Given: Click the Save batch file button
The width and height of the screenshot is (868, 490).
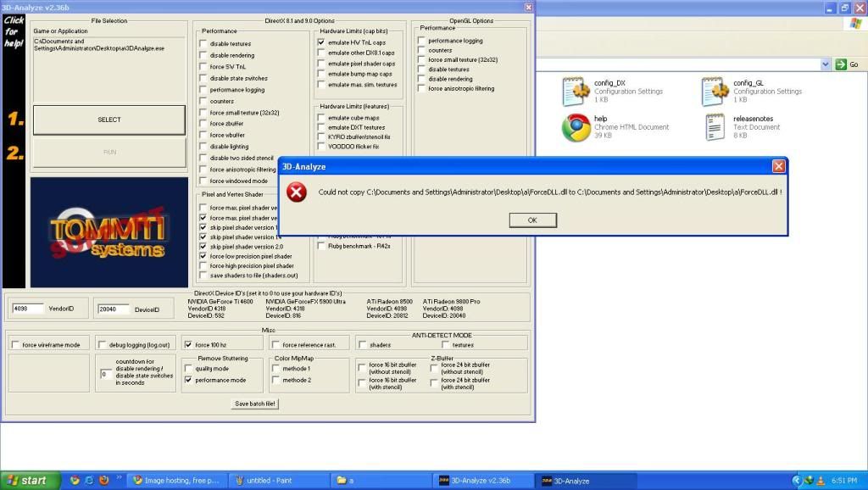Looking at the screenshot, I should pyautogui.click(x=255, y=404).
